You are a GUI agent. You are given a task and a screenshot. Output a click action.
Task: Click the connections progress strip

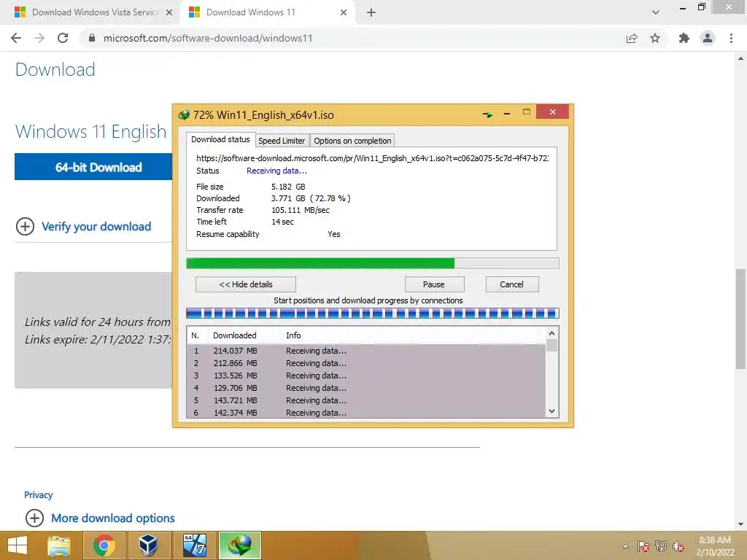373,314
